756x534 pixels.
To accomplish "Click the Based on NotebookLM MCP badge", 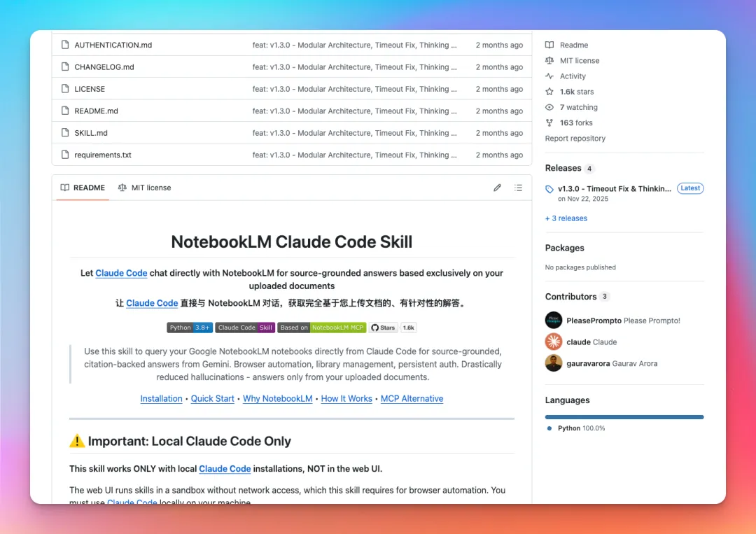I will pyautogui.click(x=321, y=328).
